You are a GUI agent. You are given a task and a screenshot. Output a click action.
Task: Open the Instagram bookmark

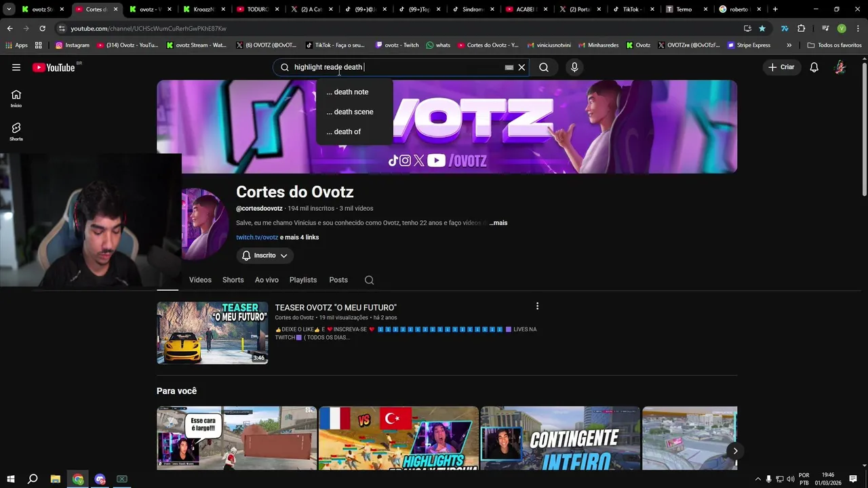pos(73,45)
